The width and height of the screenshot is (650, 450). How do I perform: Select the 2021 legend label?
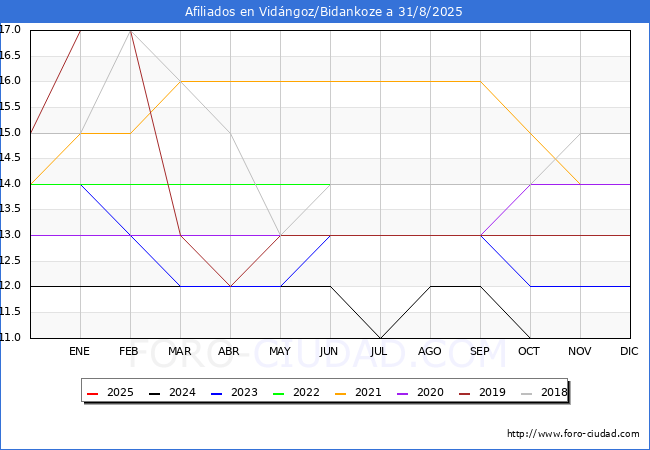(x=368, y=392)
